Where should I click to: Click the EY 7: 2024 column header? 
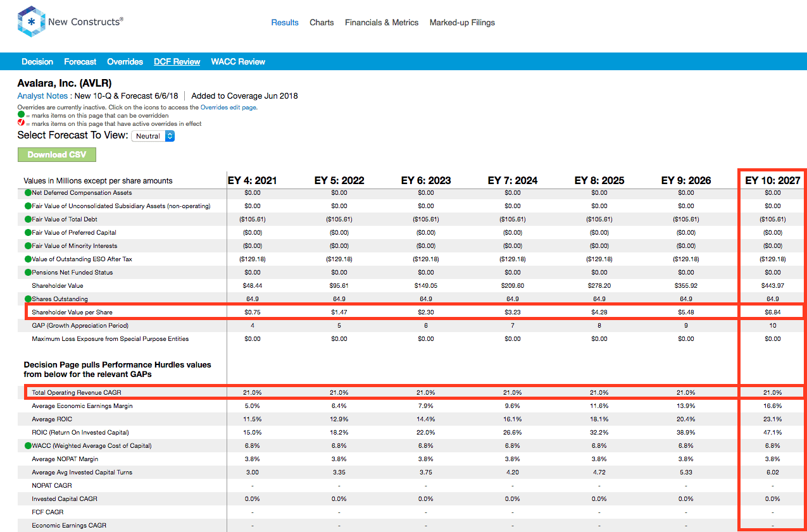[x=513, y=180]
